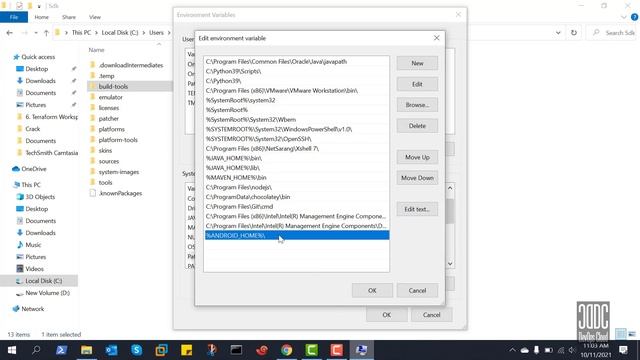Open the platform-tools folder

click(x=118, y=140)
